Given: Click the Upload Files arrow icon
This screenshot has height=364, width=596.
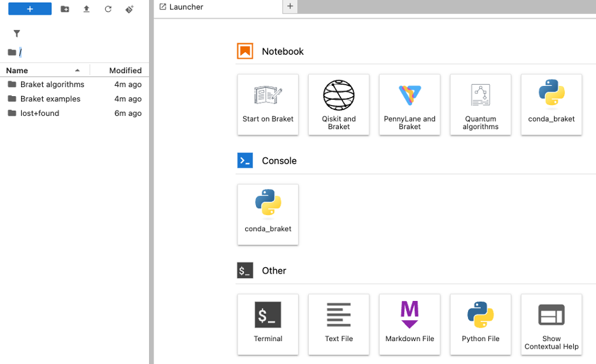Looking at the screenshot, I should (x=87, y=9).
